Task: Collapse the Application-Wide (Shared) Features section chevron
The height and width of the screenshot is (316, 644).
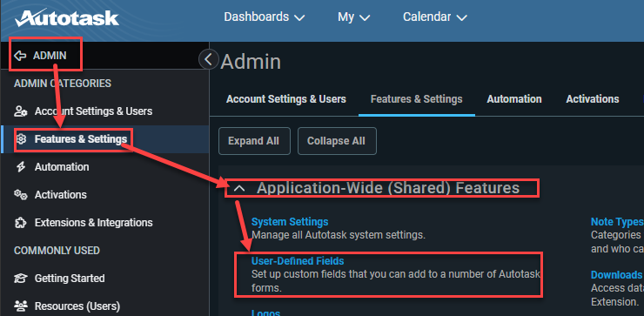Action: click(x=239, y=188)
